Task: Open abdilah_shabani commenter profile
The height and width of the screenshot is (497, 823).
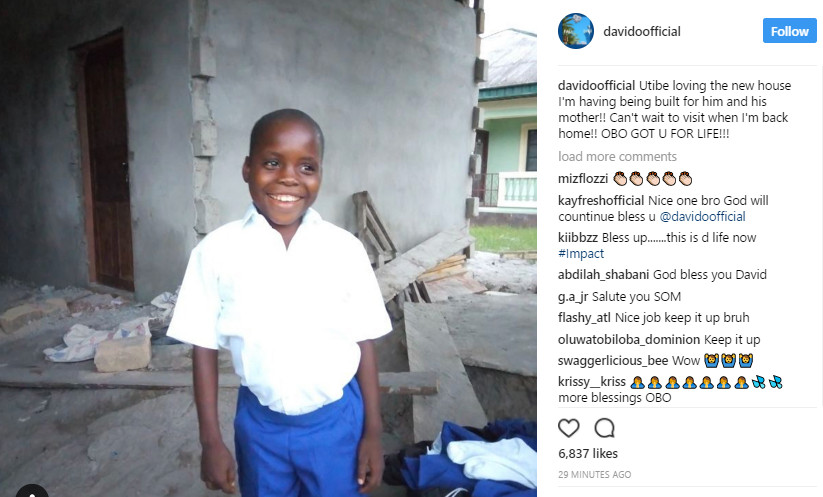Action: pyautogui.click(x=604, y=274)
